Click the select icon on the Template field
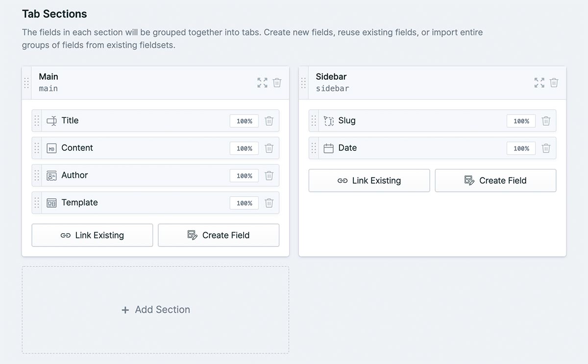The height and width of the screenshot is (364, 588). pos(51,203)
